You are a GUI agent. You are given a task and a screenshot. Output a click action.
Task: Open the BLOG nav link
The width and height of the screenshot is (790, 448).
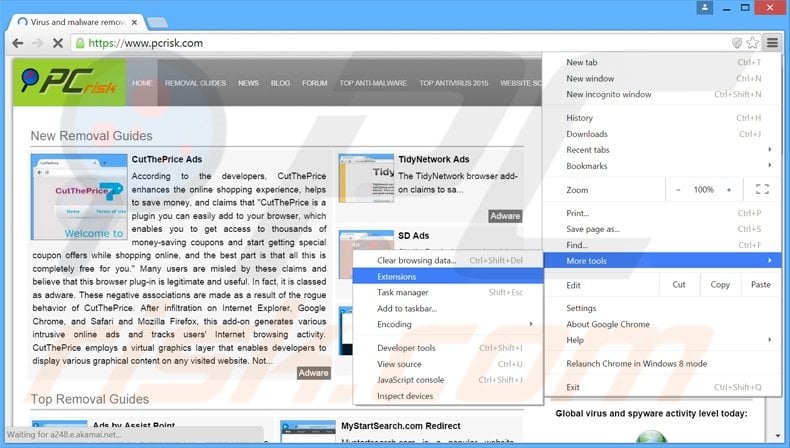(281, 83)
